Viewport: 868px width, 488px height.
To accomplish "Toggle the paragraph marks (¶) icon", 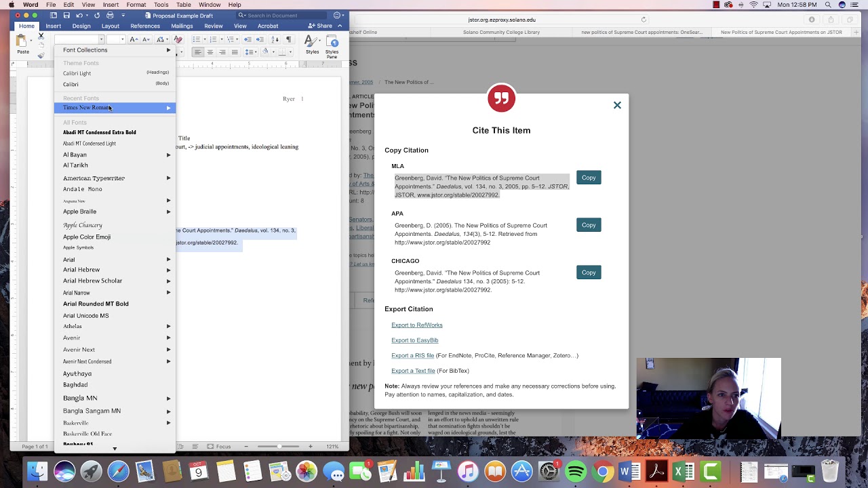I will tap(289, 39).
